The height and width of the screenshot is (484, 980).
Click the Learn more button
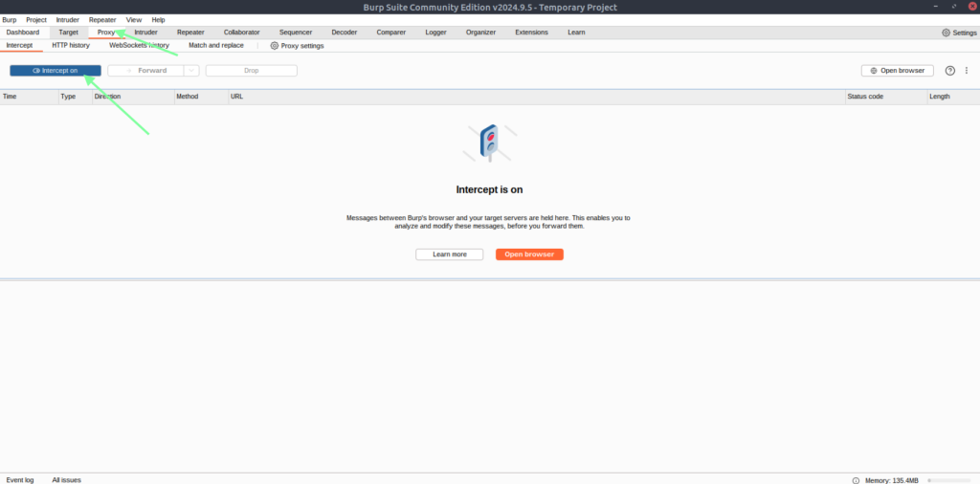449,254
